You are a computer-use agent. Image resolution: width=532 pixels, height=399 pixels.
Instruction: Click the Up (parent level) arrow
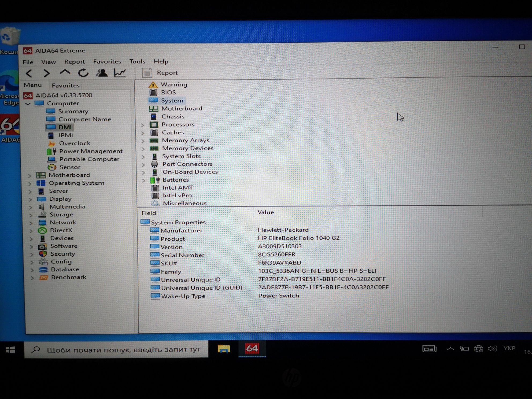[x=65, y=72]
